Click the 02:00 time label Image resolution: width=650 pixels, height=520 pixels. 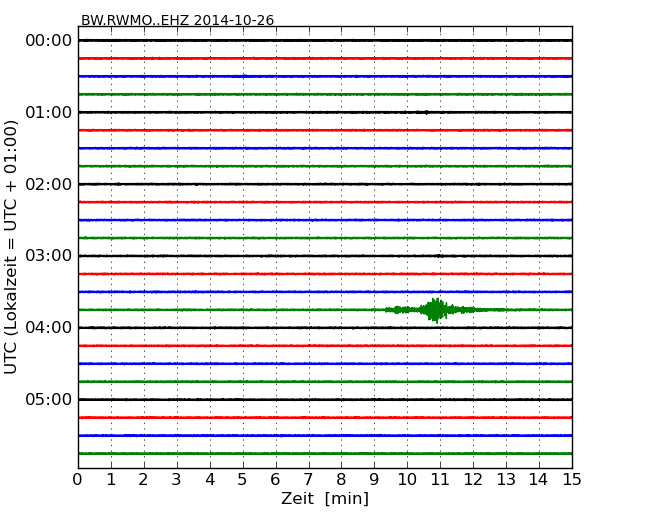[49, 184]
